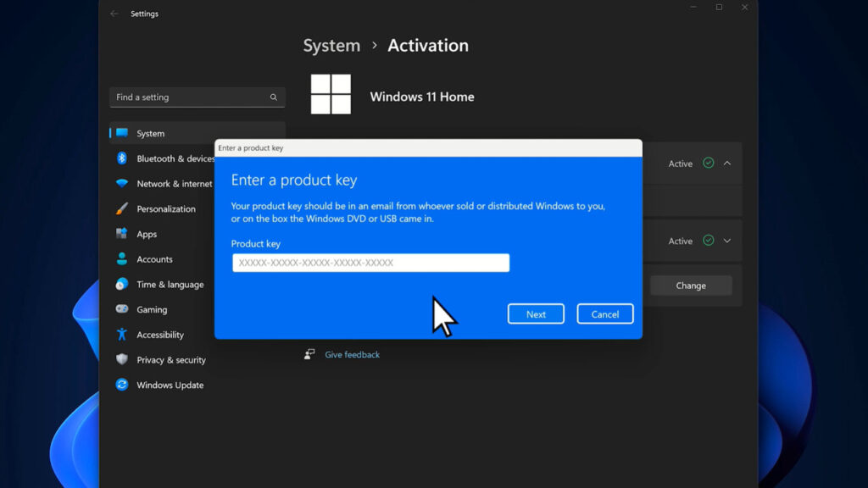Click the Bluetooth icon in sidebar
Viewport: 868px width, 488px height.
coord(122,158)
